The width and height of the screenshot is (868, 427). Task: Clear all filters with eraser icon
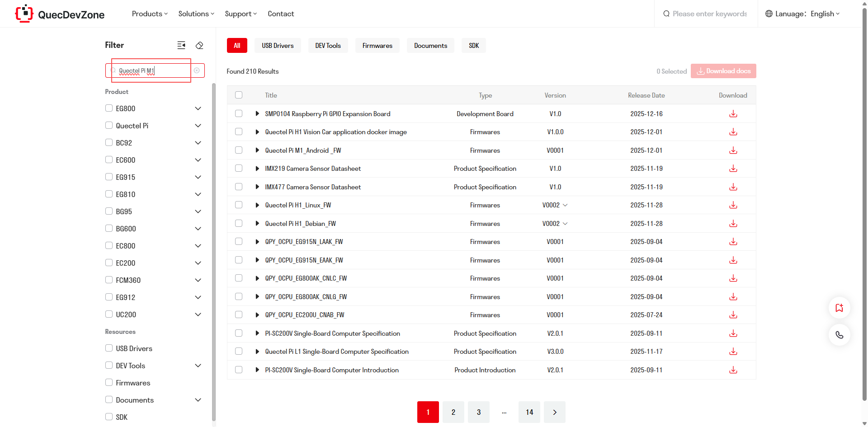tap(199, 45)
